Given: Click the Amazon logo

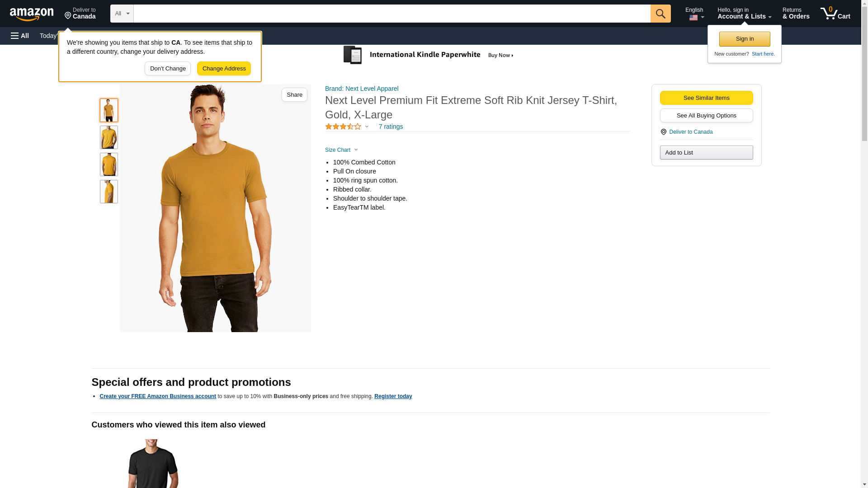Looking at the screenshot, I should 32,14.
